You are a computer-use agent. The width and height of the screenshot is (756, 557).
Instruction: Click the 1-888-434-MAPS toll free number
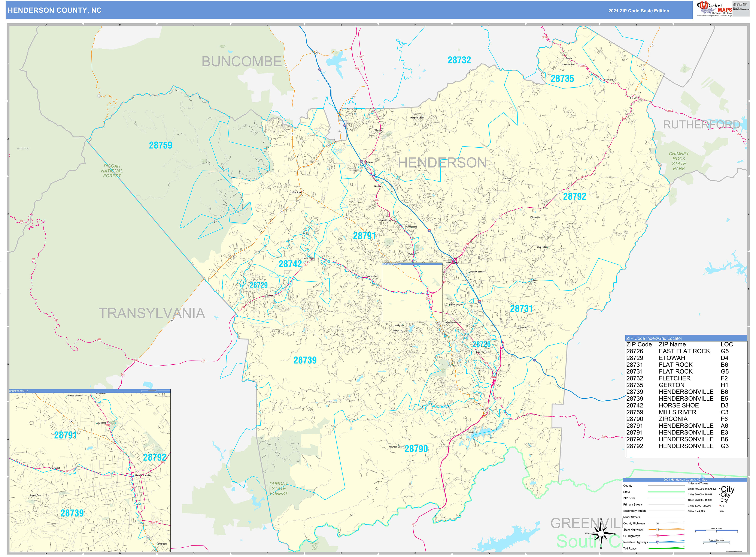[x=740, y=5]
